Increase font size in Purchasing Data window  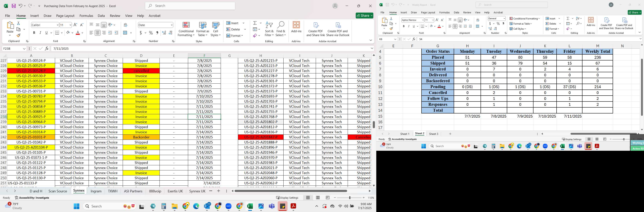pyautogui.click(x=75, y=25)
